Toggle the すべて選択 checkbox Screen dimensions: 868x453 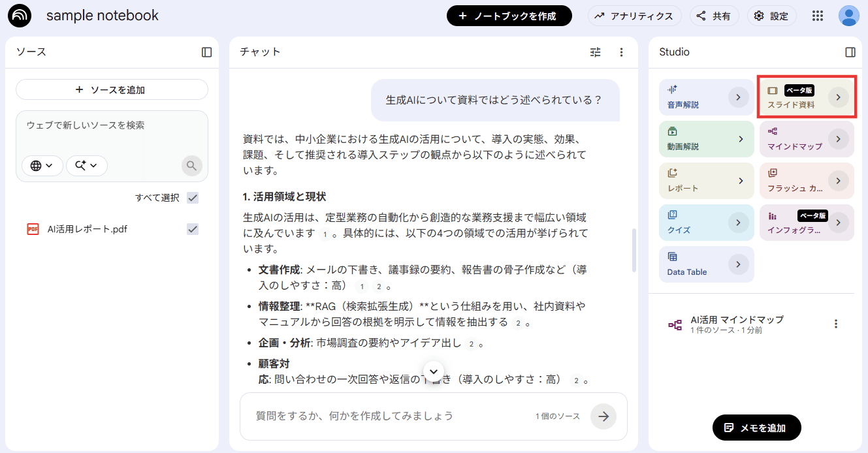click(x=193, y=198)
